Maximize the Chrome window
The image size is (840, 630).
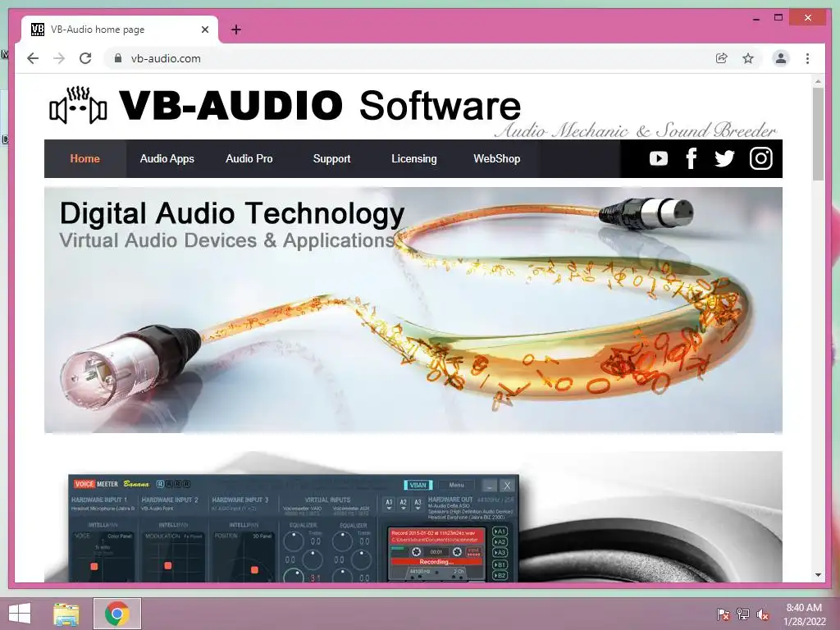point(778,18)
